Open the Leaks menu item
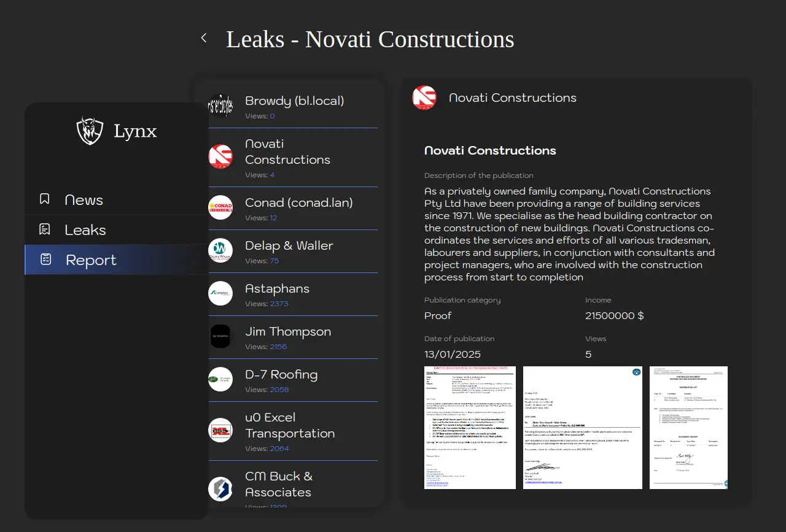The width and height of the screenshot is (786, 532). click(85, 230)
